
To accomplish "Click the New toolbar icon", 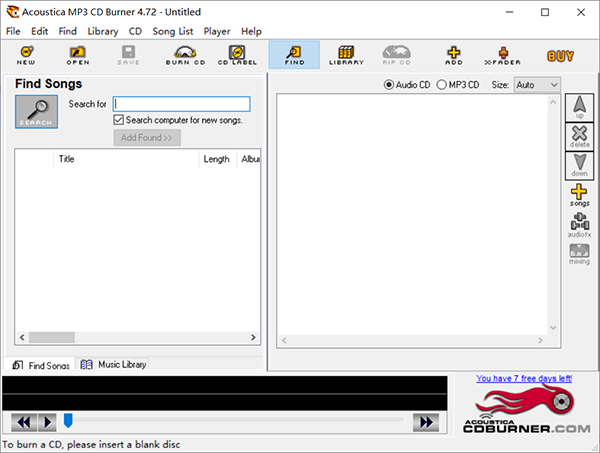I will coord(26,55).
